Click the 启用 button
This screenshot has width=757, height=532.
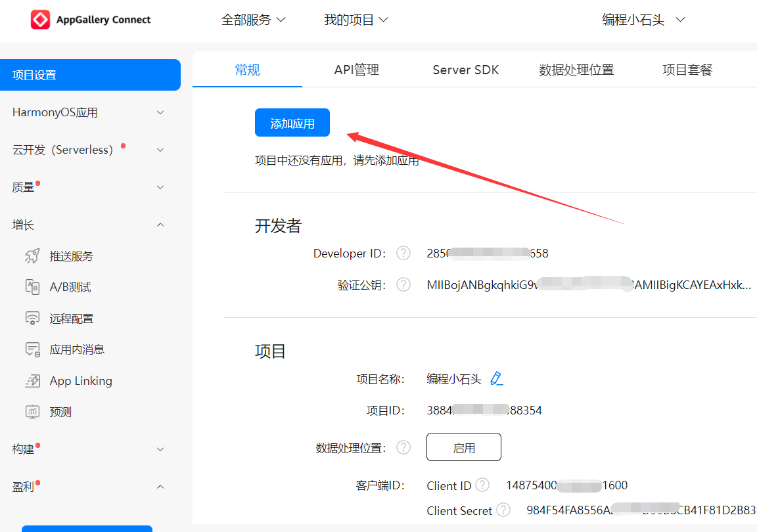[463, 447]
